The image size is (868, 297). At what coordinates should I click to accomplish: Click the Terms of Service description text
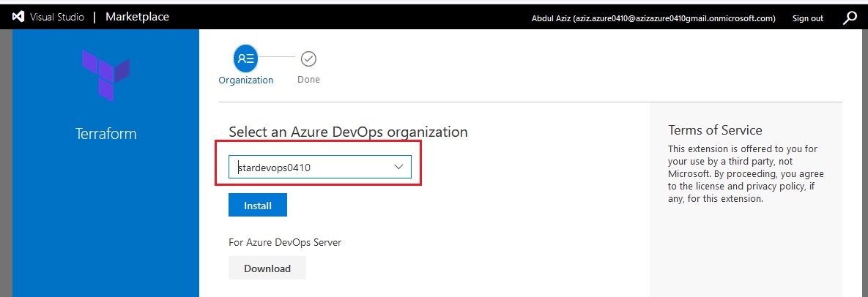click(x=746, y=173)
